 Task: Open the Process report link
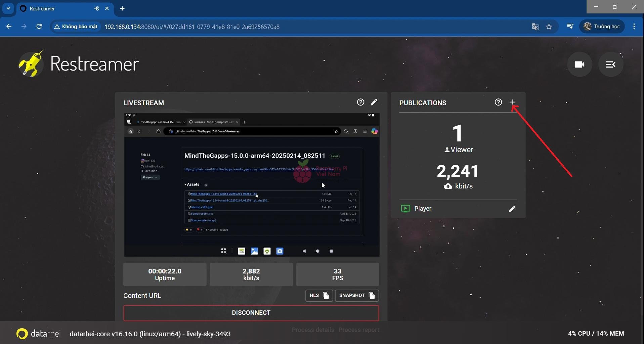(359, 330)
